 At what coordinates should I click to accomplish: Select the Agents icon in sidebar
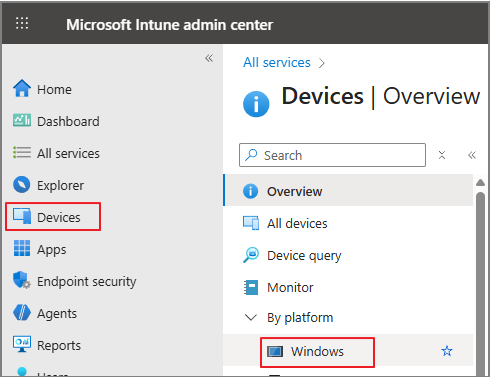[x=22, y=313]
